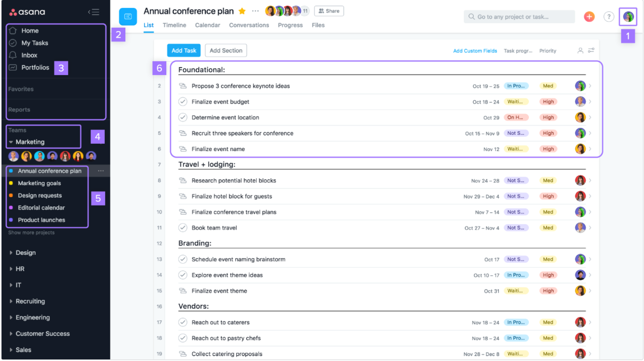Click the yellow favorite star next to project title
Image resolution: width=644 pixels, height=361 pixels.
[x=242, y=11]
